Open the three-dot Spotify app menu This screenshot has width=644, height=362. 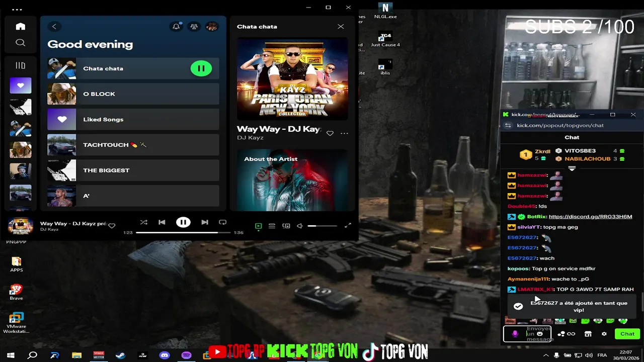coord(17,10)
